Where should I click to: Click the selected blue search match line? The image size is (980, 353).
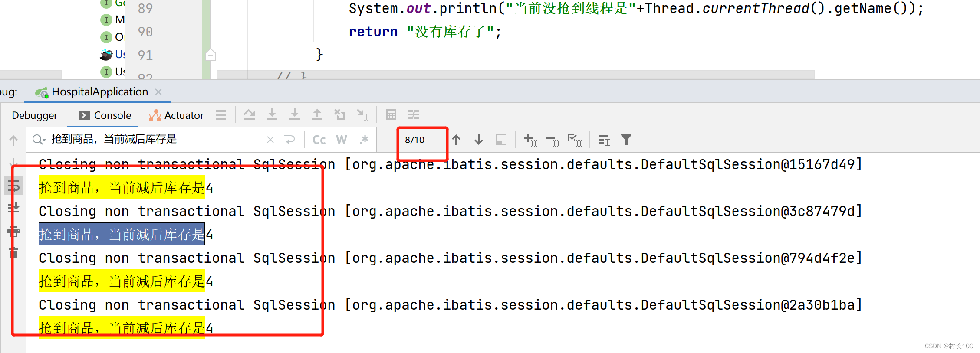[122, 234]
